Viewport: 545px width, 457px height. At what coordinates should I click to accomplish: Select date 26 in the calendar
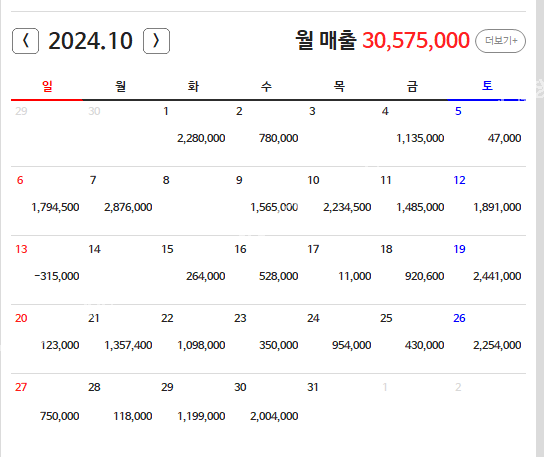click(x=459, y=318)
